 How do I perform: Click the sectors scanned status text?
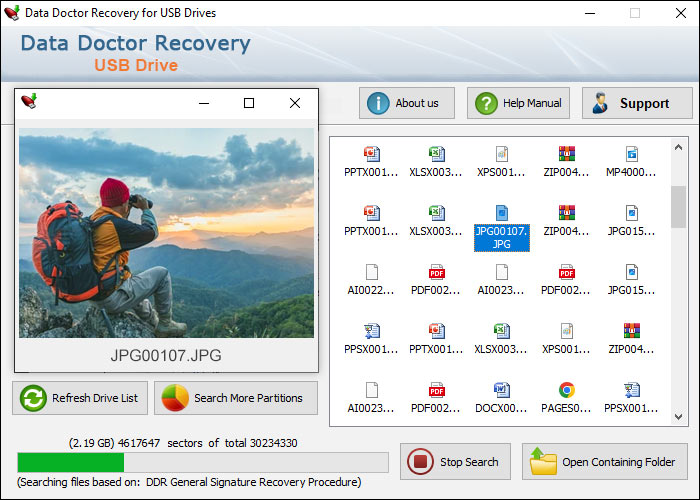coord(183,443)
